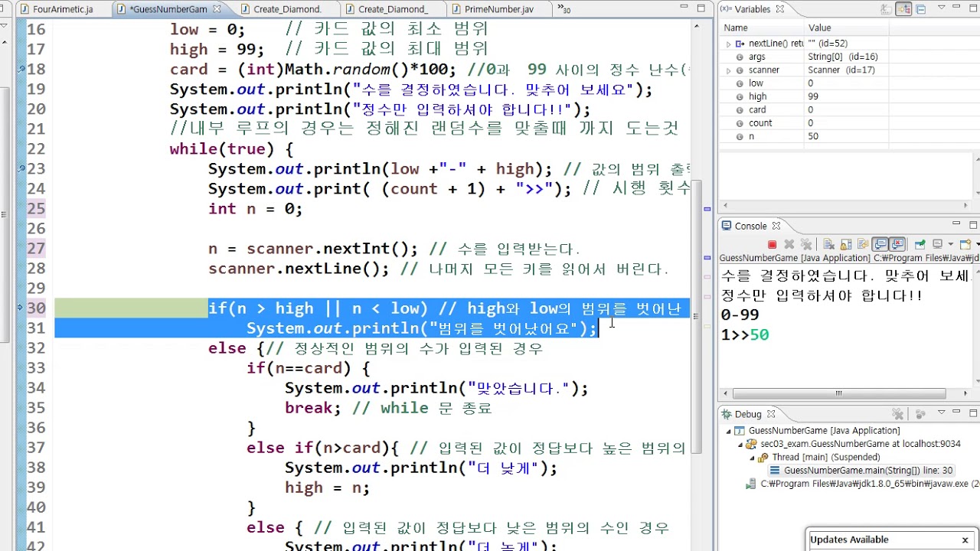Click Console horizontal scrollbar left arrow
Image resolution: width=980 pixels, height=551 pixels.
726,393
